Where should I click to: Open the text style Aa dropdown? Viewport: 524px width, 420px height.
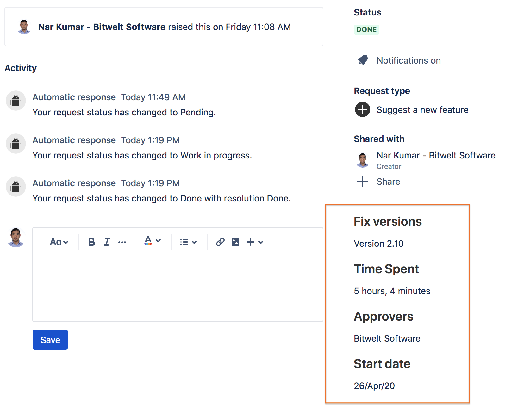point(59,242)
